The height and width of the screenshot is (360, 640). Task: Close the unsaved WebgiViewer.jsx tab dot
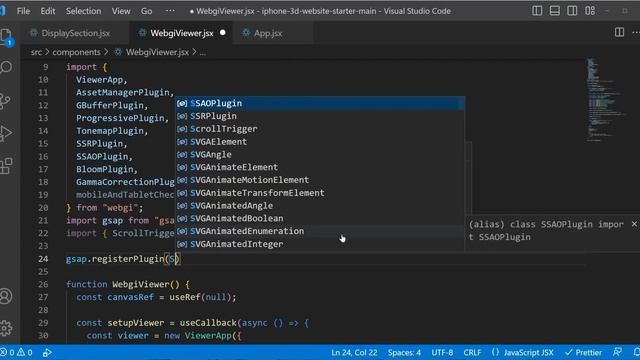222,33
